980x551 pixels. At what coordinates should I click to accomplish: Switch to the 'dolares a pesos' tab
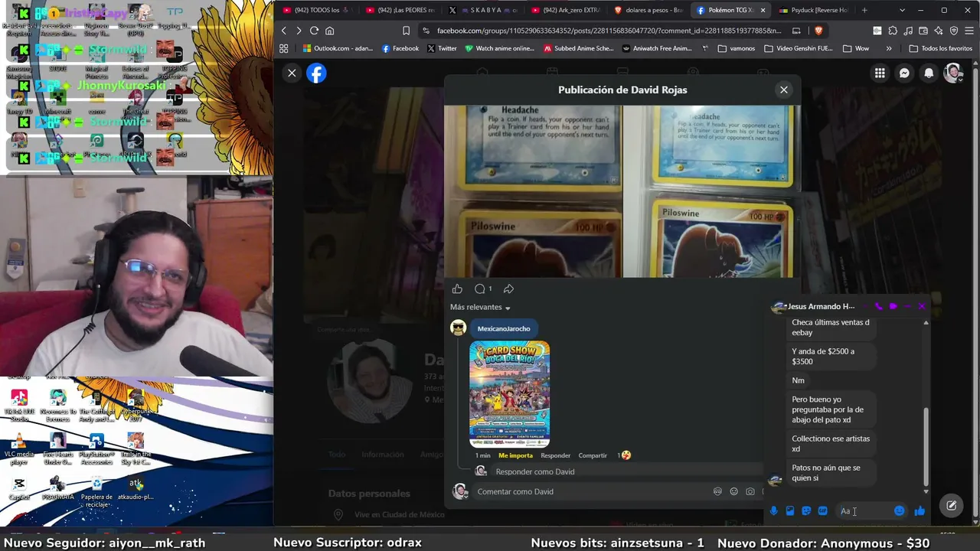point(647,10)
